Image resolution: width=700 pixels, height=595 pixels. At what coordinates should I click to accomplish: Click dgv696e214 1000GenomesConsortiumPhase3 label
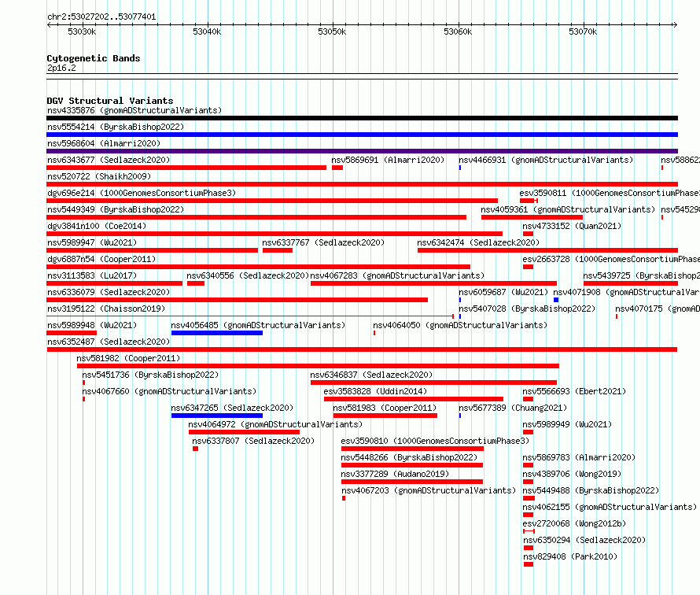point(142,193)
